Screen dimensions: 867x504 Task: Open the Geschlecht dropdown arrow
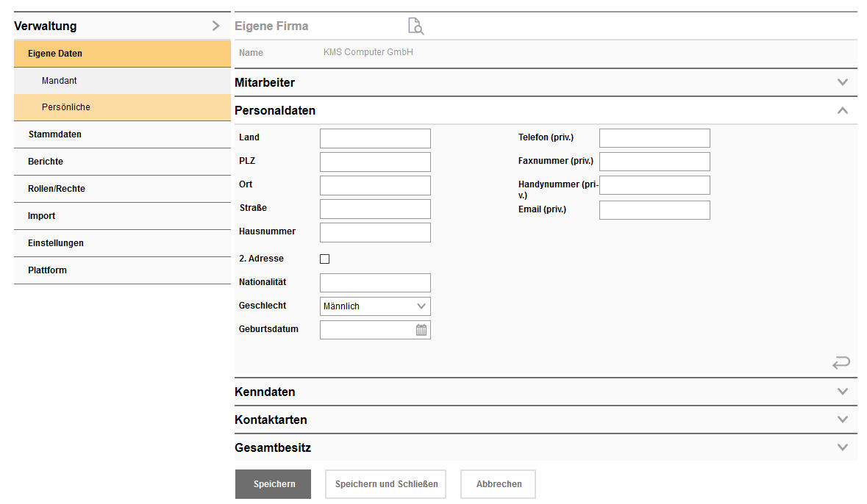pyautogui.click(x=421, y=306)
